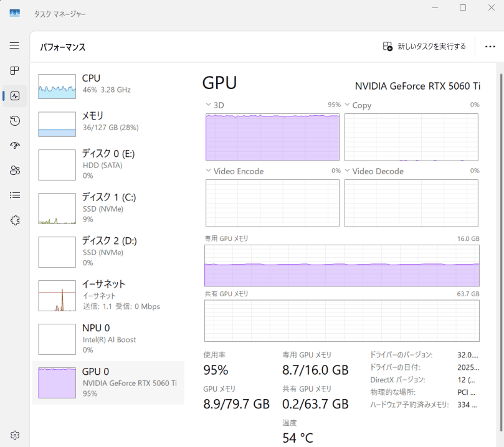Open the Details view
Viewport: 504px width, 447px height.
click(x=14, y=195)
